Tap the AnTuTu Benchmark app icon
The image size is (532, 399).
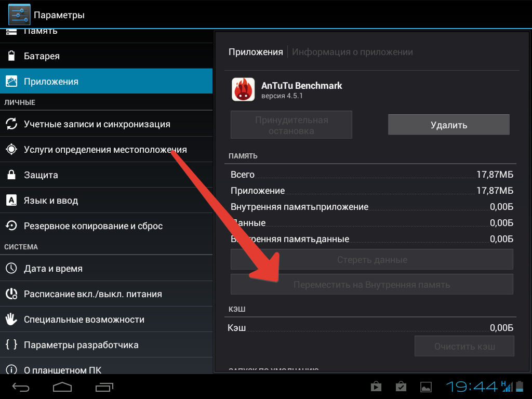[243, 89]
